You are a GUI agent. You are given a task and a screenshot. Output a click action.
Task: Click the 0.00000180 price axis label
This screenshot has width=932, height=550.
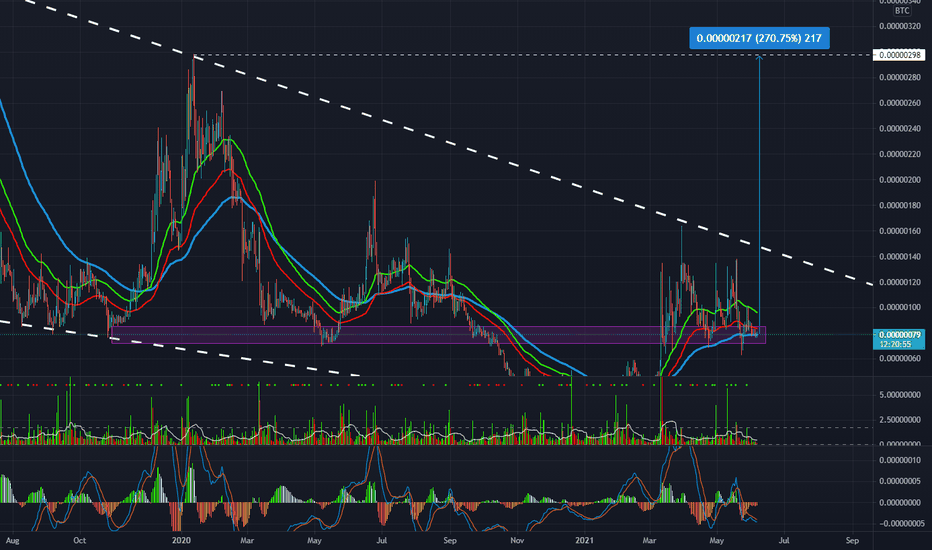[x=899, y=205]
